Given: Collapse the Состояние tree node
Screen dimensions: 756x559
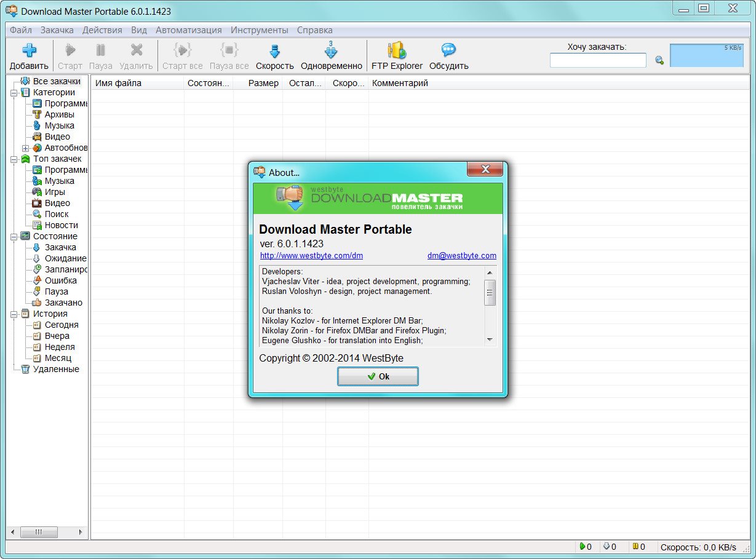Looking at the screenshot, I should (14, 237).
